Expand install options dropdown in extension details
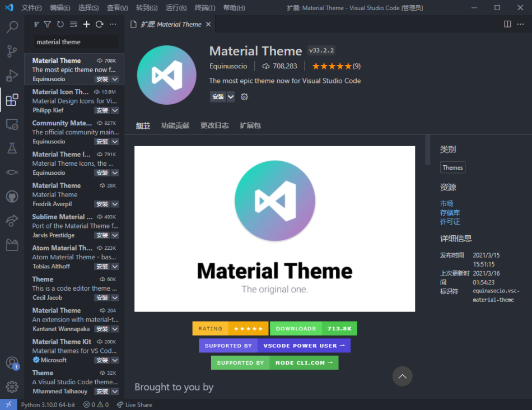The image size is (532, 410). click(231, 97)
